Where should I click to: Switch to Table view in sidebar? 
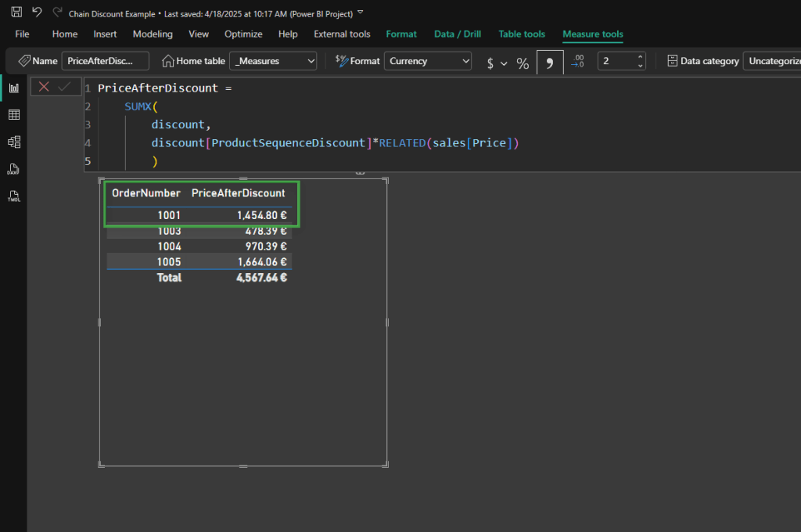pyautogui.click(x=13, y=115)
